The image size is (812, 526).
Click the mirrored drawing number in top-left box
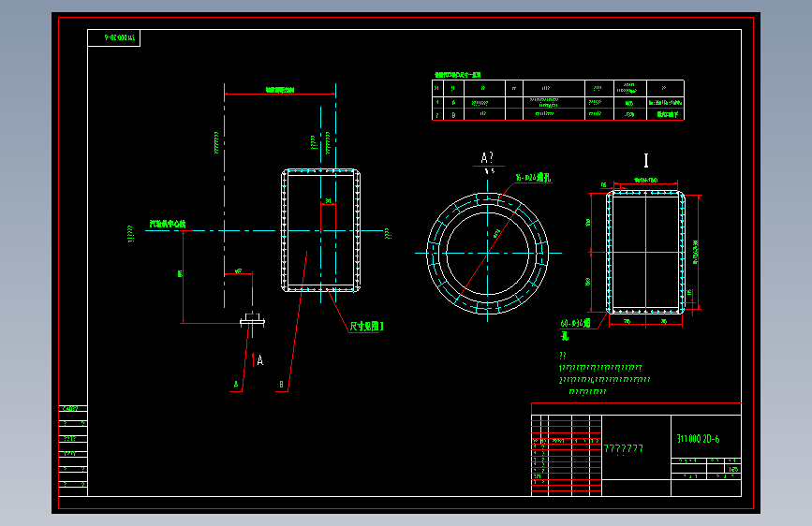click(x=120, y=37)
